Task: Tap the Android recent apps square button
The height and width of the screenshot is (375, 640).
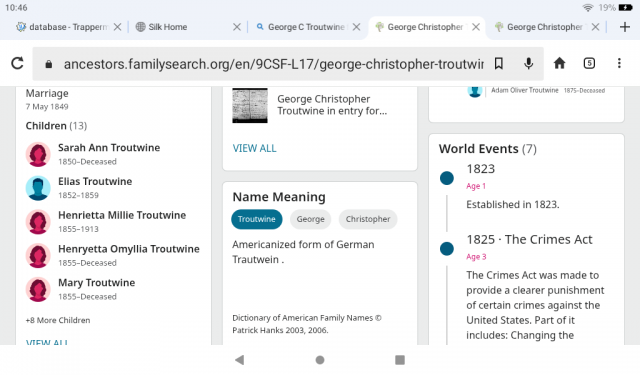Action: click(400, 360)
